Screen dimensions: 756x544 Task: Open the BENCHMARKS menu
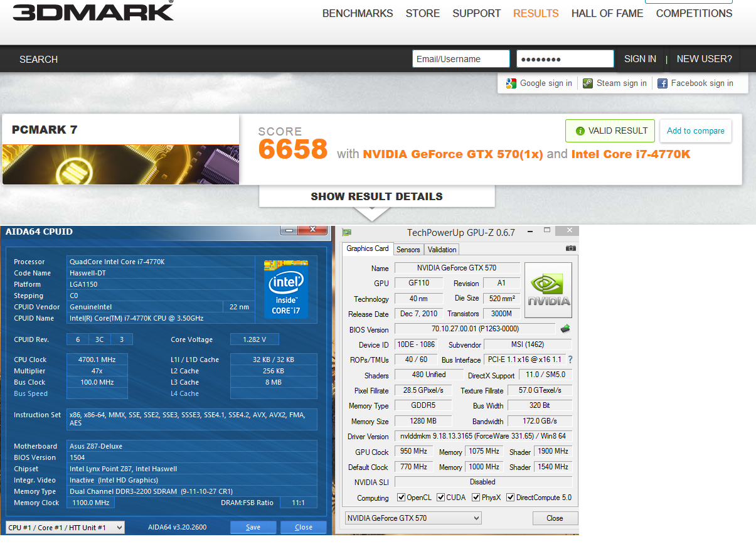pyautogui.click(x=358, y=13)
